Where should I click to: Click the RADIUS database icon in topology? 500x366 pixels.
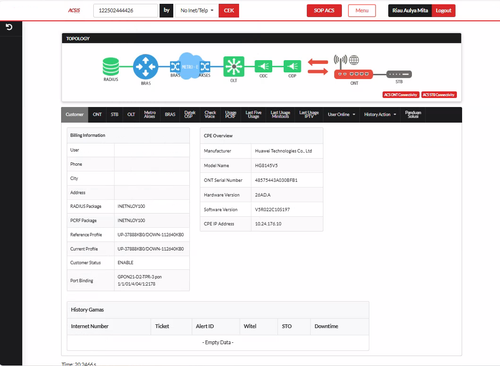111,67
